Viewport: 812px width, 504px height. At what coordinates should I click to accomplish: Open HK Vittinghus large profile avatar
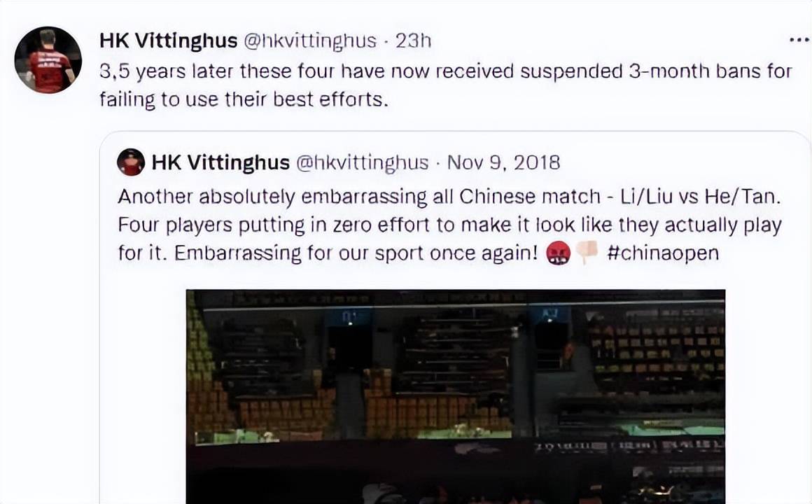(x=48, y=60)
